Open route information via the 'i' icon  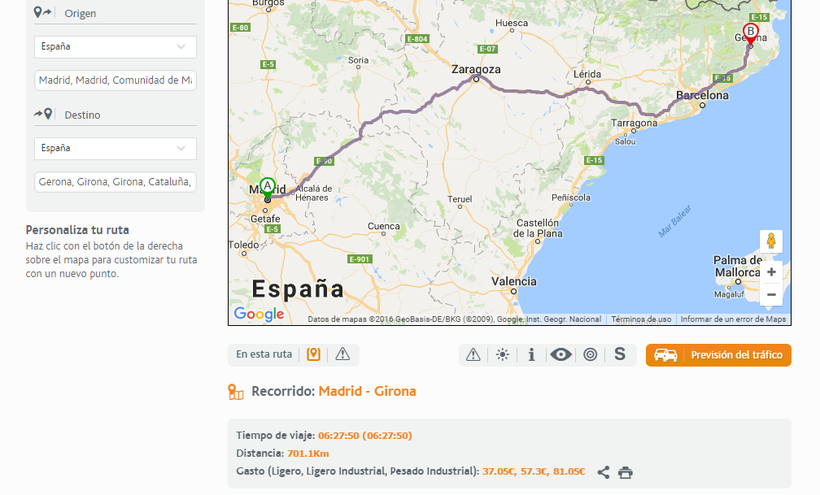click(x=531, y=355)
